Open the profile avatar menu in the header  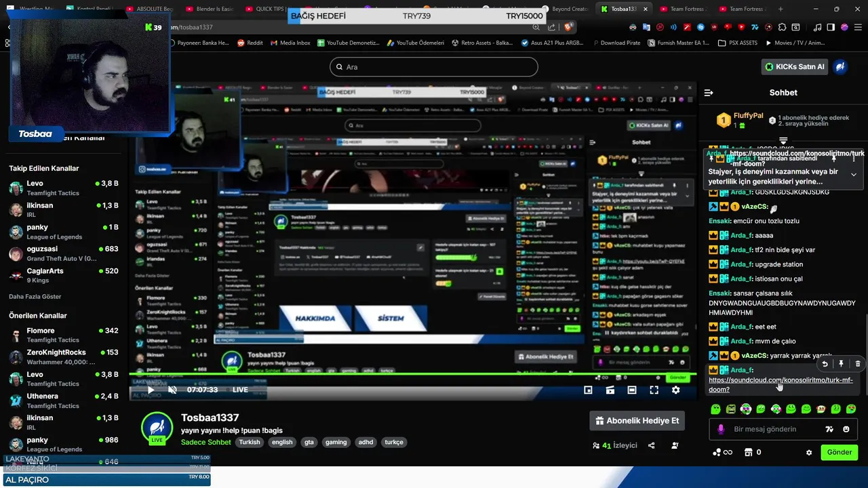840,66
